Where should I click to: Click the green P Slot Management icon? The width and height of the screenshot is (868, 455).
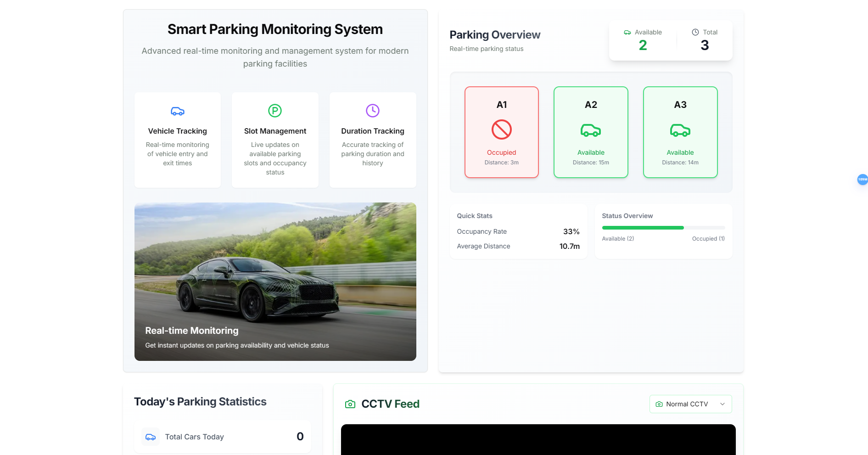(275, 111)
